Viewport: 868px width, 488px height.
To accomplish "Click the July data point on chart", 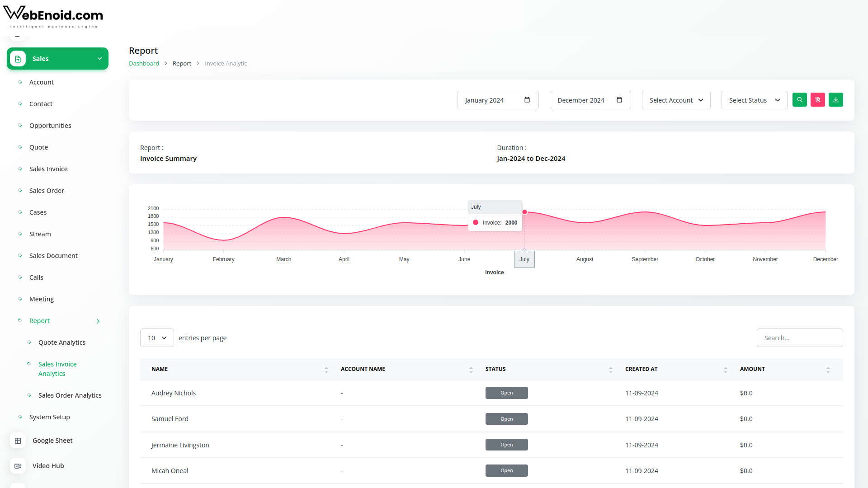I will [524, 212].
